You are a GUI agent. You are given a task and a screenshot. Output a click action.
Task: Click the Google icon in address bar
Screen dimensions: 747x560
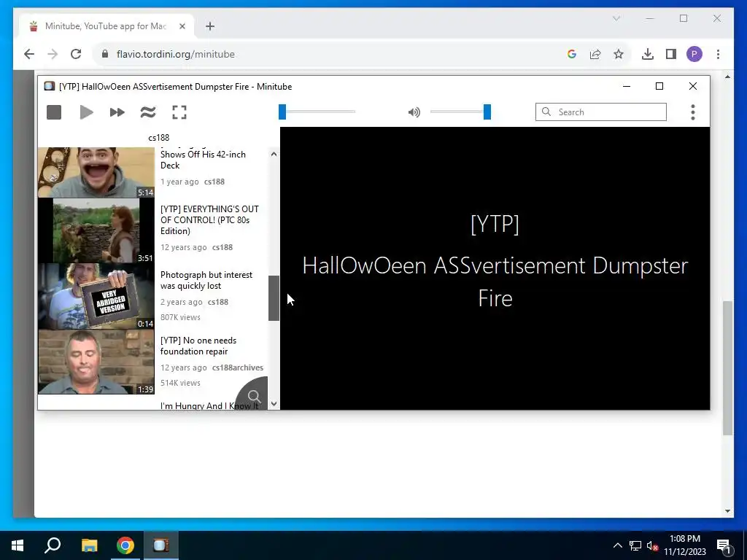point(572,54)
